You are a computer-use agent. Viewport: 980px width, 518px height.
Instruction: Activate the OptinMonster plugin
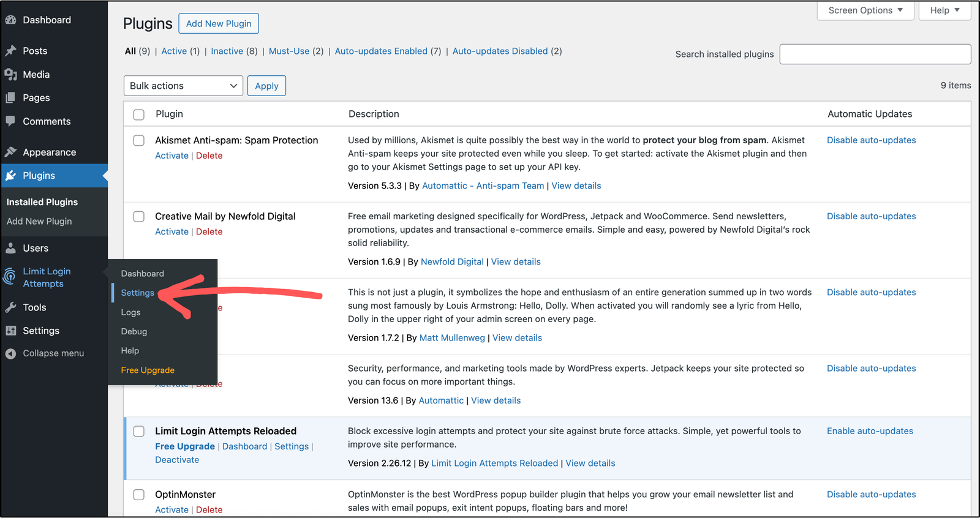(x=171, y=509)
